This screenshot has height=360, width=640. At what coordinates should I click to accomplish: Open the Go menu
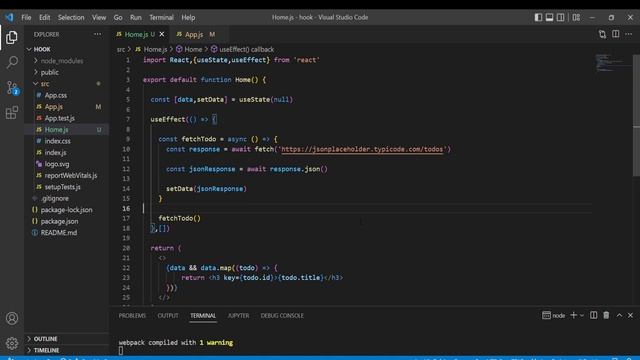(x=118, y=17)
